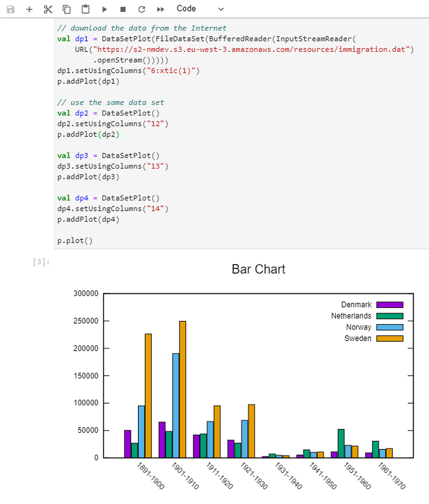The height and width of the screenshot is (504, 429).
Task: Click the 150000 y-axis label
Action: point(86,376)
